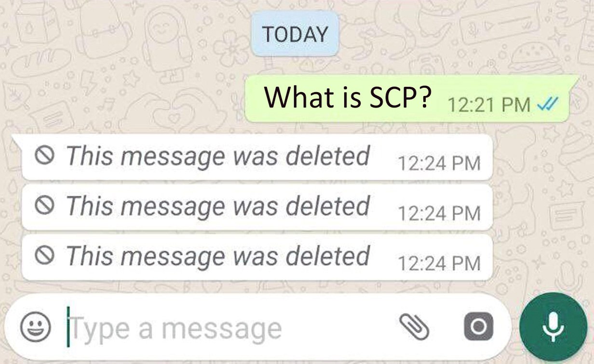Tap the blocked icon on second deleted message
This screenshot has height=364, width=594.
pyautogui.click(x=44, y=206)
